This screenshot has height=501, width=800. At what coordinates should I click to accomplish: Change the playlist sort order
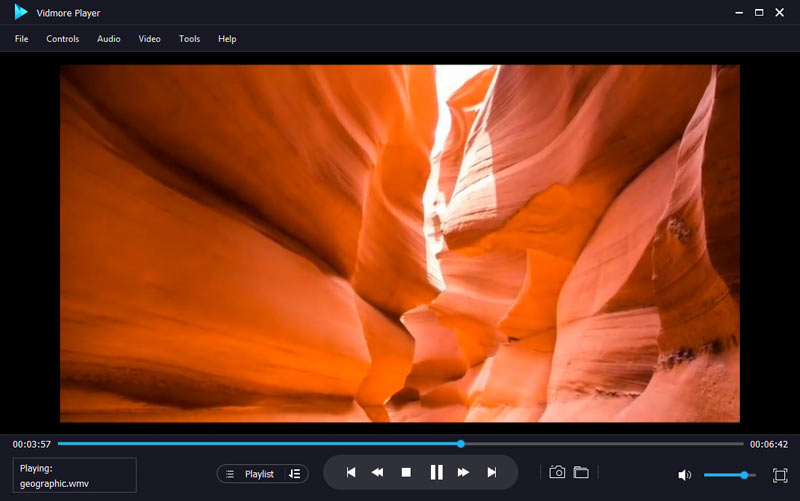point(294,474)
